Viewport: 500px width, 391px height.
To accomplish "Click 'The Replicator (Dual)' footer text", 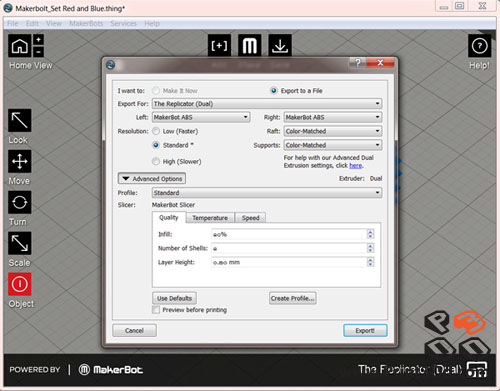I will point(411,369).
